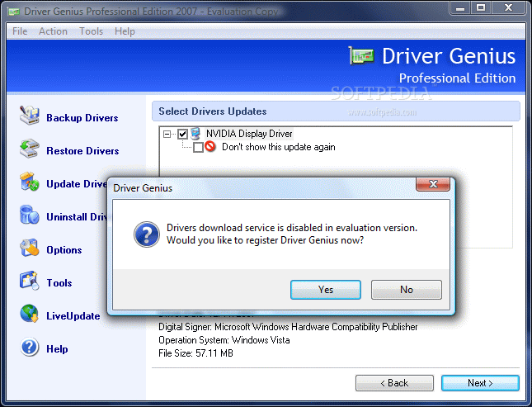Click the Select Drivers Updates header
532x407 pixels.
[336, 111]
